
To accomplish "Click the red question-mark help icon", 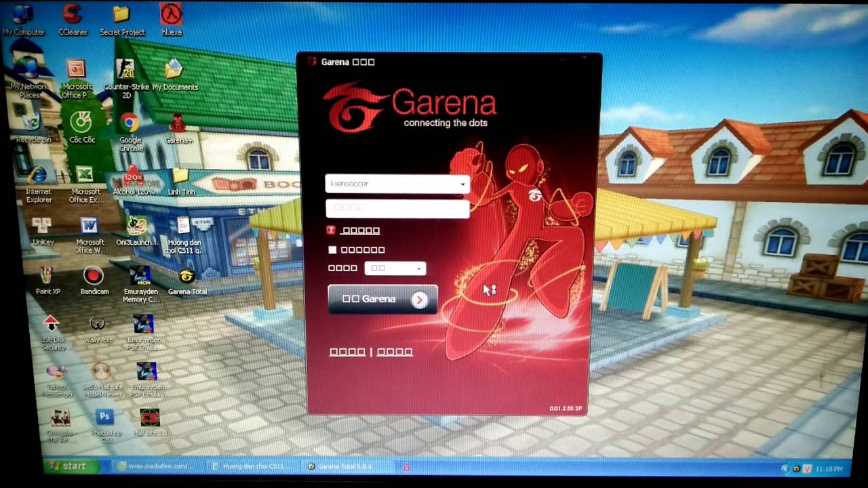I will [331, 230].
